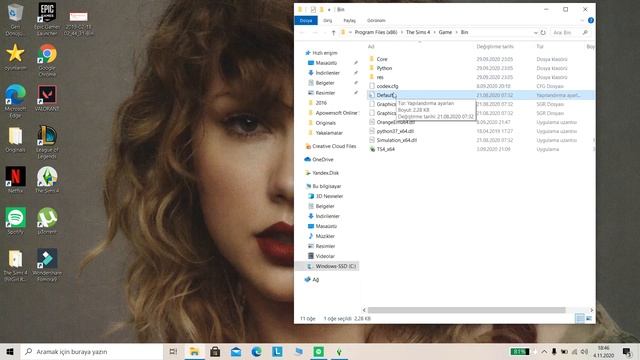Open Windows Start menu
Screen dimensions: 640x360
pyautogui.click(x=10, y=351)
